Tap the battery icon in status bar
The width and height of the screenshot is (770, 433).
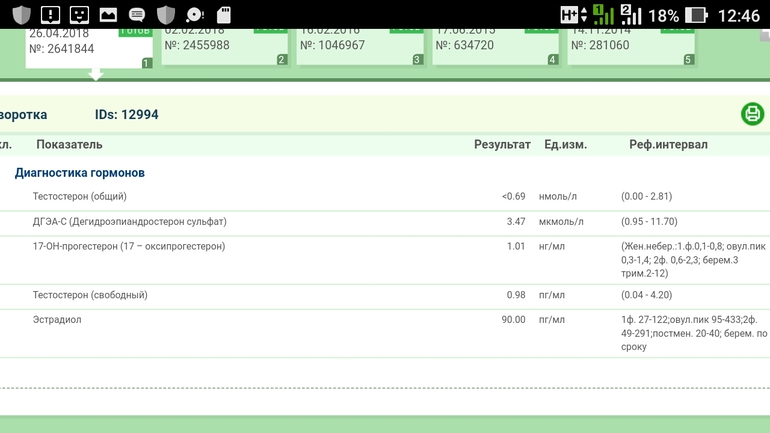[x=698, y=15]
